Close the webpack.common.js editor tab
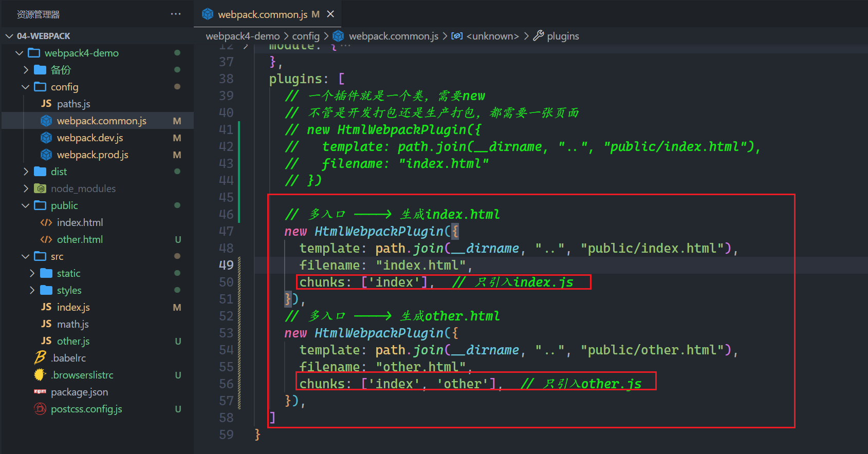The image size is (868, 454). pyautogui.click(x=330, y=14)
